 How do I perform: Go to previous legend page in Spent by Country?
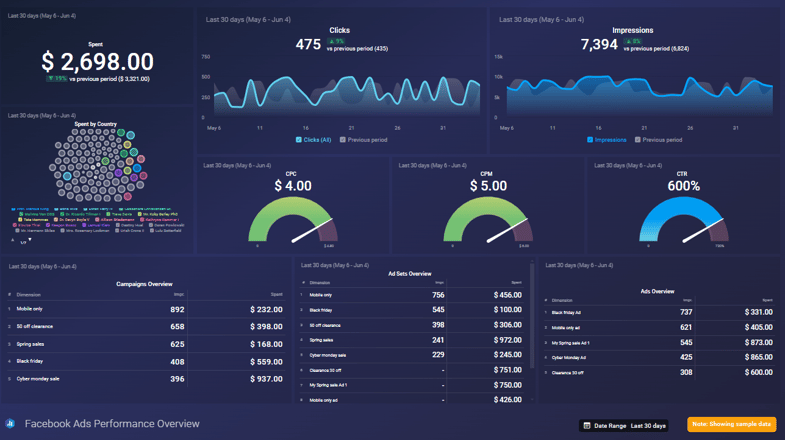click(x=14, y=240)
